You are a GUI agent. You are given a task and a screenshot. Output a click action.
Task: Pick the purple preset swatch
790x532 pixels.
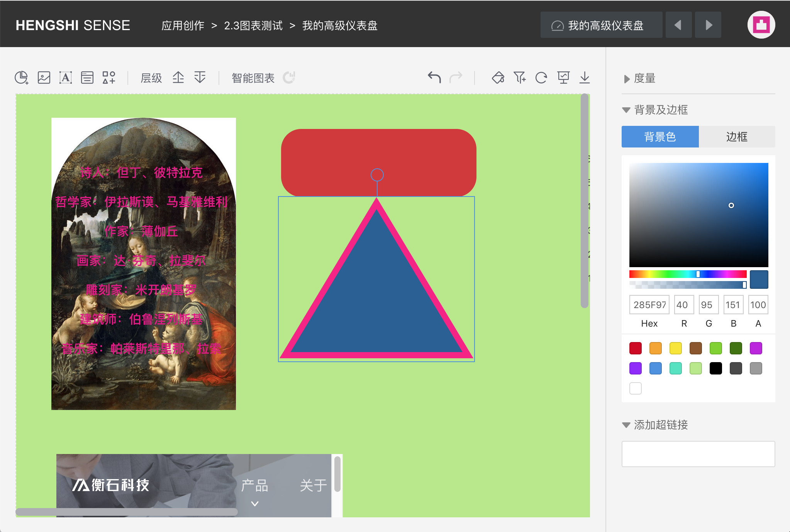(636, 368)
